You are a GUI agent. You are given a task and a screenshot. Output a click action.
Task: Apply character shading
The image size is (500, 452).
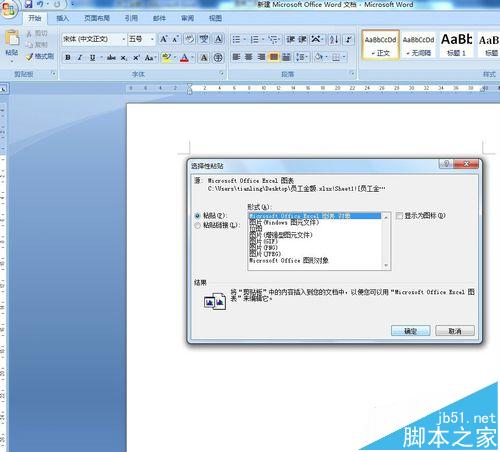click(204, 57)
